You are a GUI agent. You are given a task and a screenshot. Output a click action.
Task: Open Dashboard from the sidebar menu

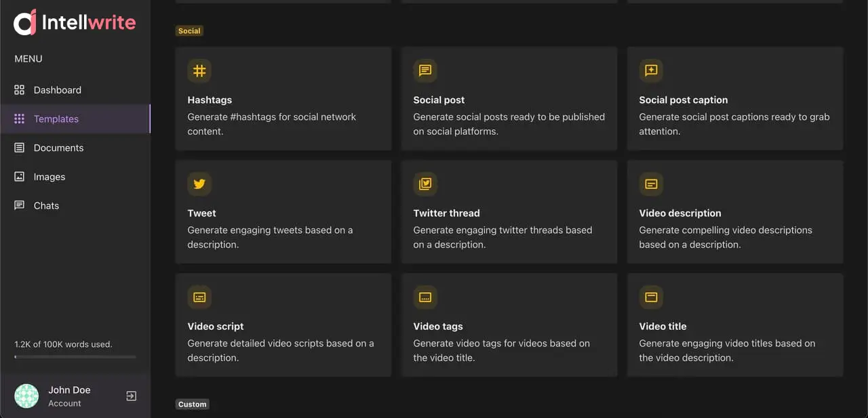57,90
